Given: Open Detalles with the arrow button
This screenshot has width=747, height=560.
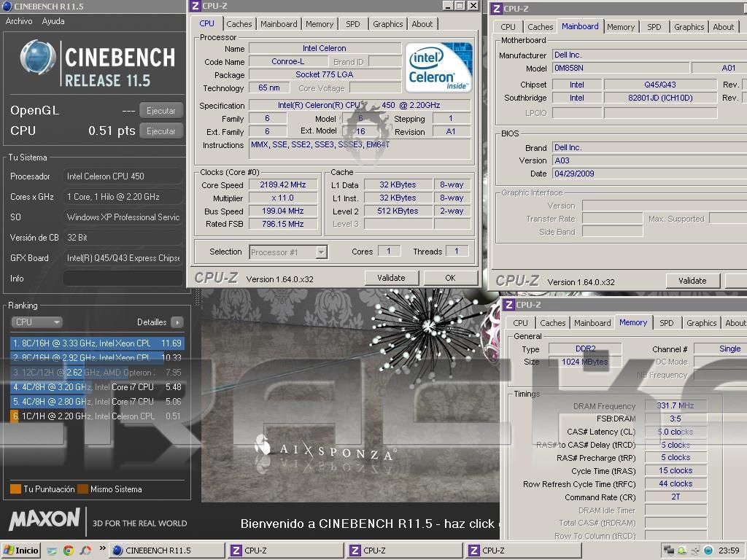Looking at the screenshot, I should tap(177, 322).
